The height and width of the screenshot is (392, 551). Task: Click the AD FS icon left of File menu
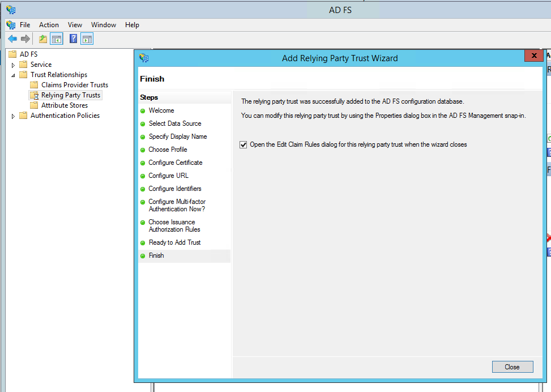point(11,24)
